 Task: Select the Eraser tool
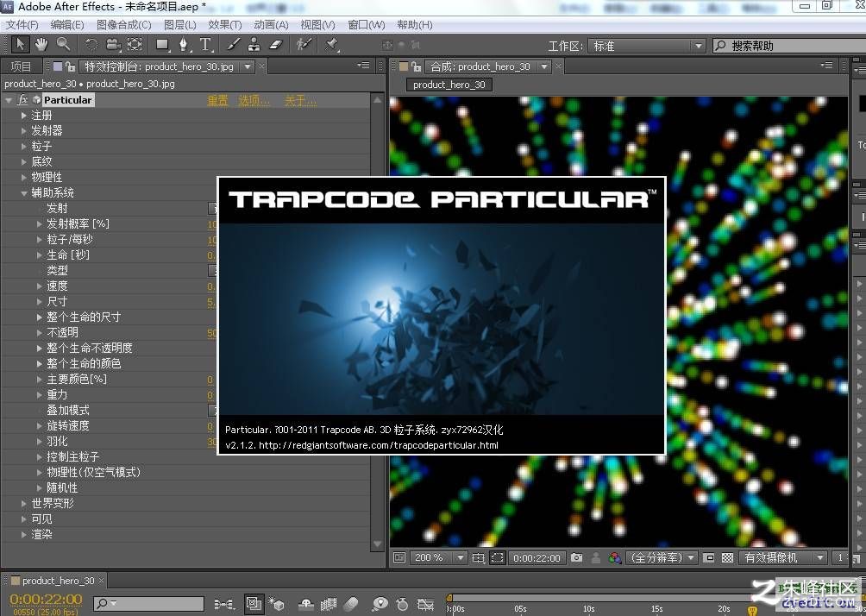click(x=276, y=45)
